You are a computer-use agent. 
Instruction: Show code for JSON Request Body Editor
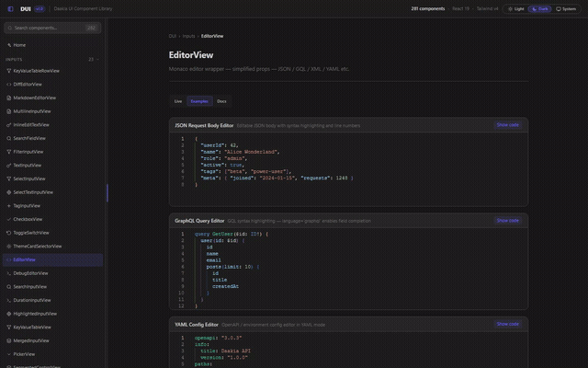[x=508, y=125]
